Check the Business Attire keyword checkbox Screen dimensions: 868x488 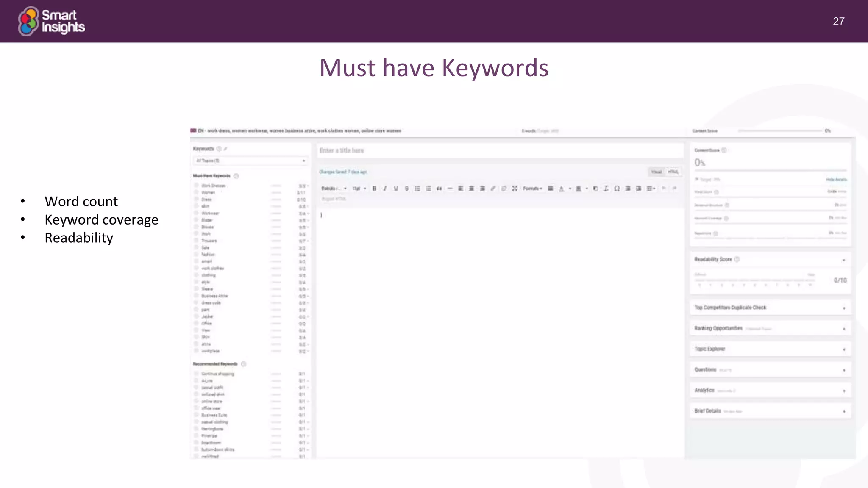pyautogui.click(x=196, y=296)
